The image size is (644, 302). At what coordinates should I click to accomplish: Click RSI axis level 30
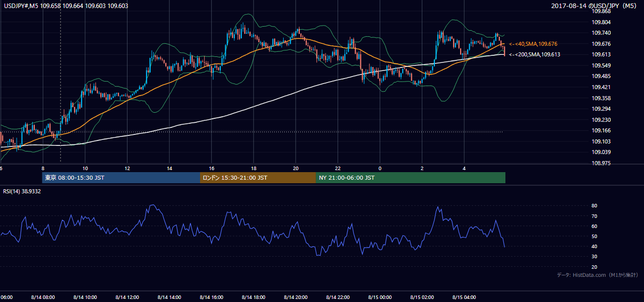click(x=595, y=257)
